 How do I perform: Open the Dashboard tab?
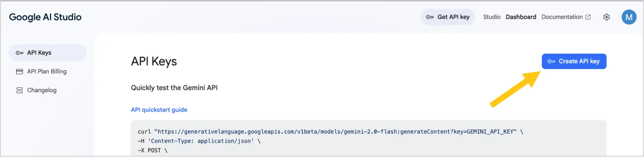521,17
